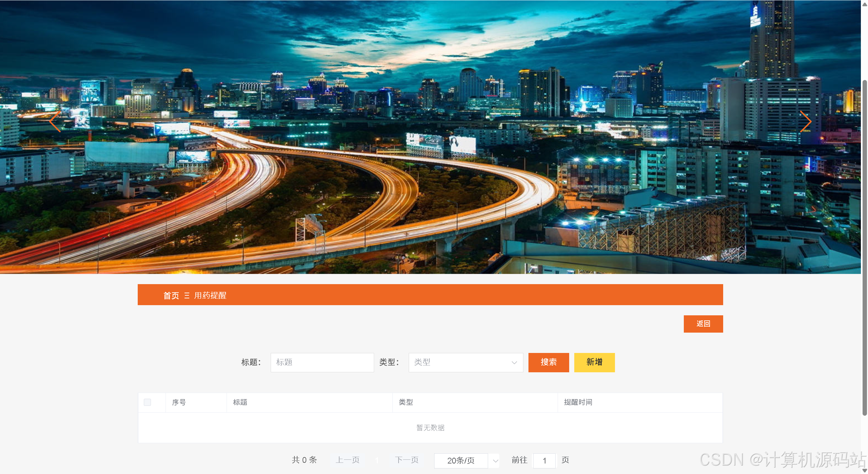The image size is (868, 474).
Task: Click the carousel previous arrow
Action: [55, 121]
